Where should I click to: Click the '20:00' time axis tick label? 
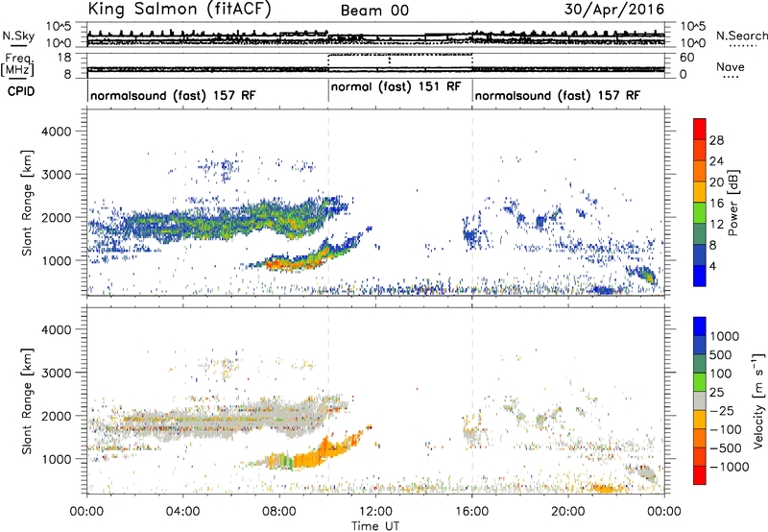tap(568, 512)
